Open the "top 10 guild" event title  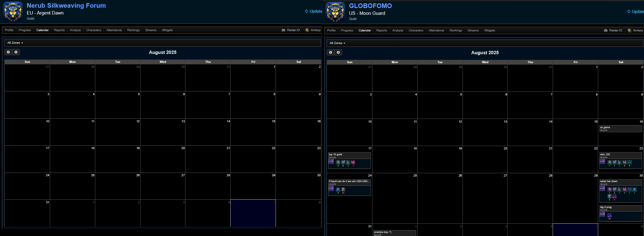(x=335, y=154)
